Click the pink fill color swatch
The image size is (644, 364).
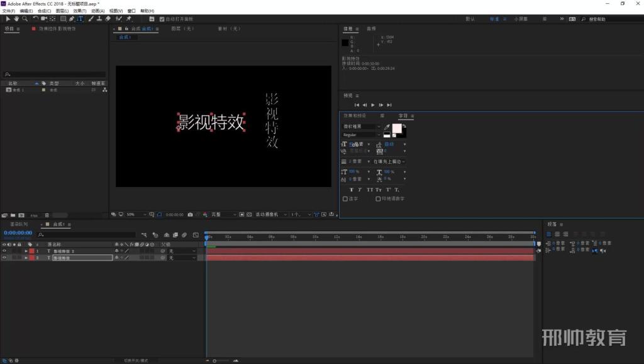397,128
